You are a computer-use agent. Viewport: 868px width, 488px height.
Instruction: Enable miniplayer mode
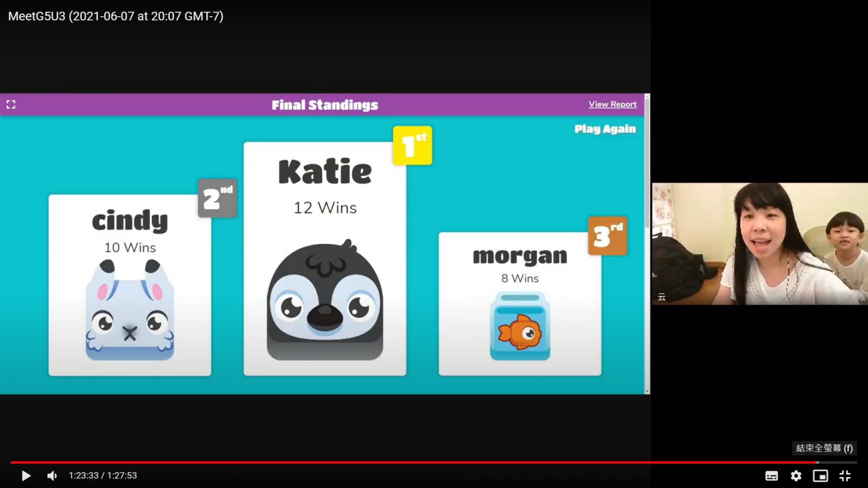pos(820,476)
